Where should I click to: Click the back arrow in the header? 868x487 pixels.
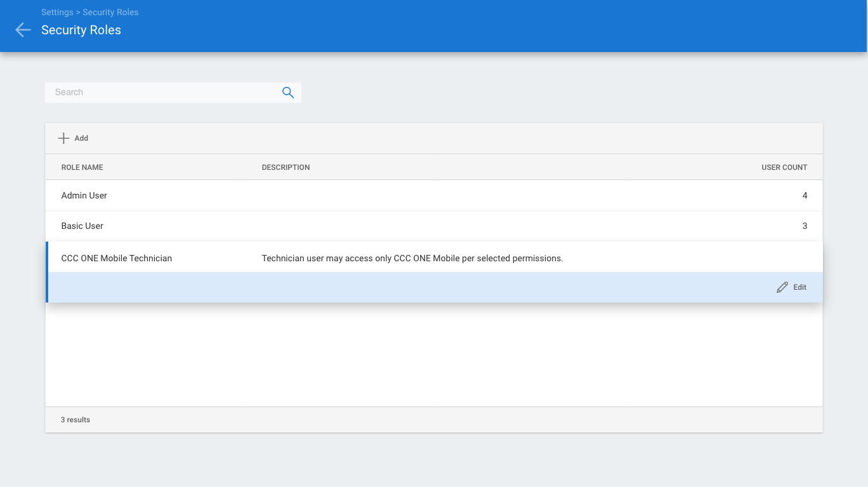click(x=23, y=30)
